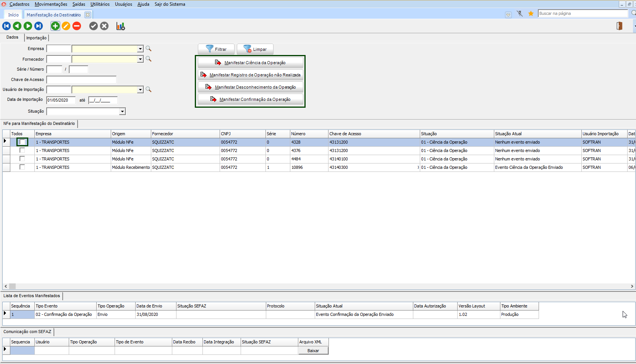The height and width of the screenshot is (364, 636).
Task: Tick the checkbox for row number 4376
Action: tap(22, 150)
